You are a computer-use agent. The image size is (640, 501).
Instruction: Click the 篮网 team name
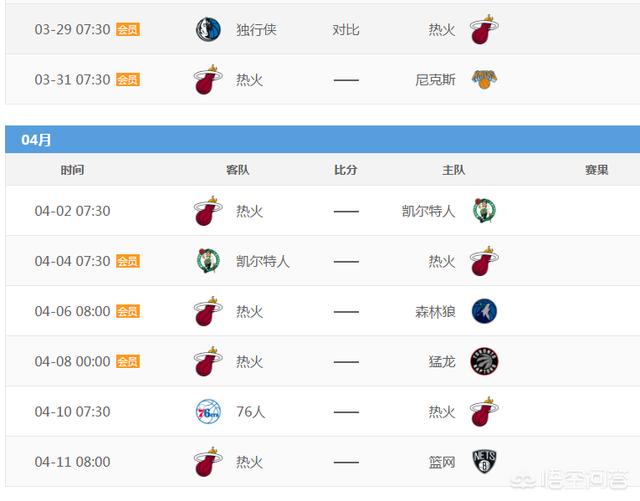442,462
